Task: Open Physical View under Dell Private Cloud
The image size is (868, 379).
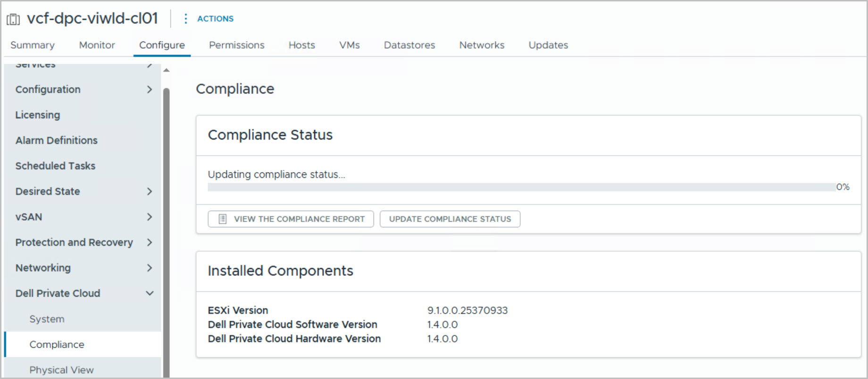Action: (x=61, y=370)
